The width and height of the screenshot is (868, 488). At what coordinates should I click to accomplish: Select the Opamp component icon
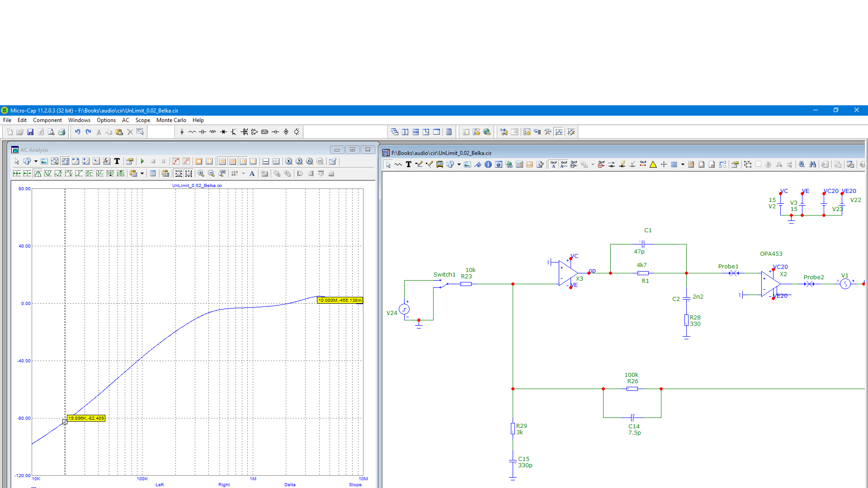(255, 132)
